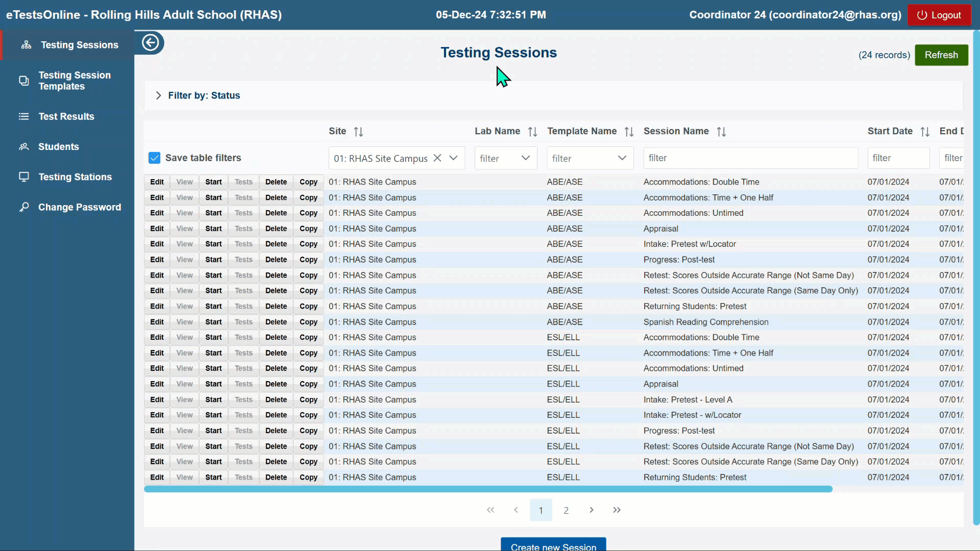
Task: Open Testing Stations menu item
Action: (67, 177)
